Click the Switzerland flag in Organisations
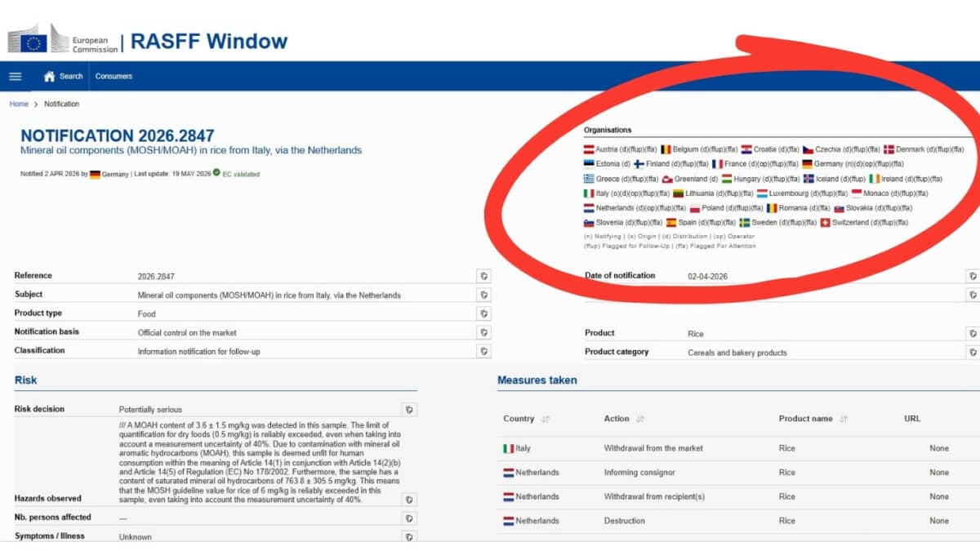980x551 pixels. pos(825,222)
